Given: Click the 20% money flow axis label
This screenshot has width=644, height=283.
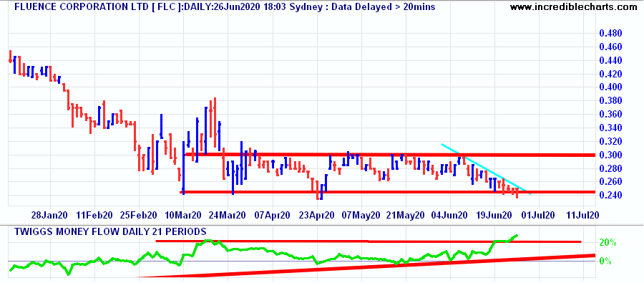Looking at the screenshot, I should pos(608,243).
